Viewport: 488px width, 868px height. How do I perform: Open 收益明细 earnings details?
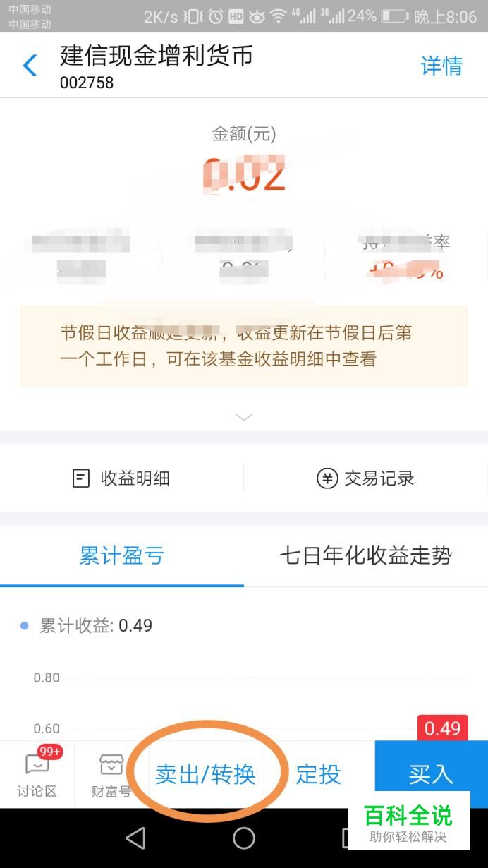click(121, 478)
